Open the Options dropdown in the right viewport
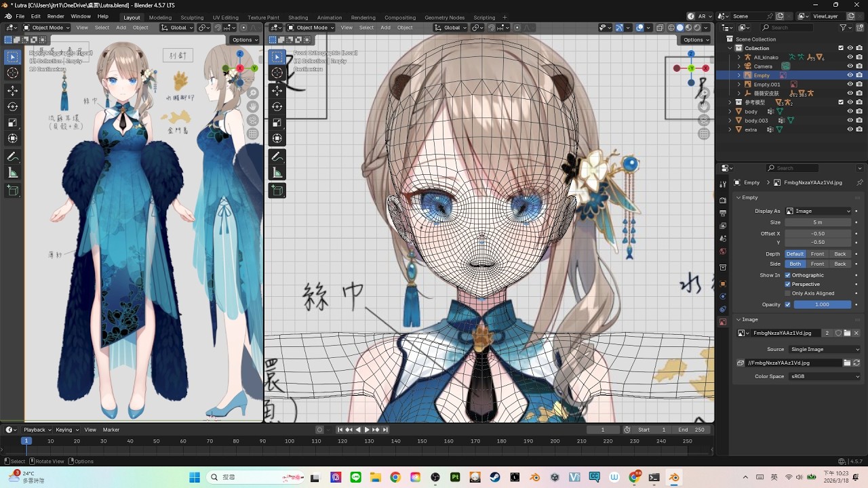Screen dimensions: 868x488 (x=697, y=39)
